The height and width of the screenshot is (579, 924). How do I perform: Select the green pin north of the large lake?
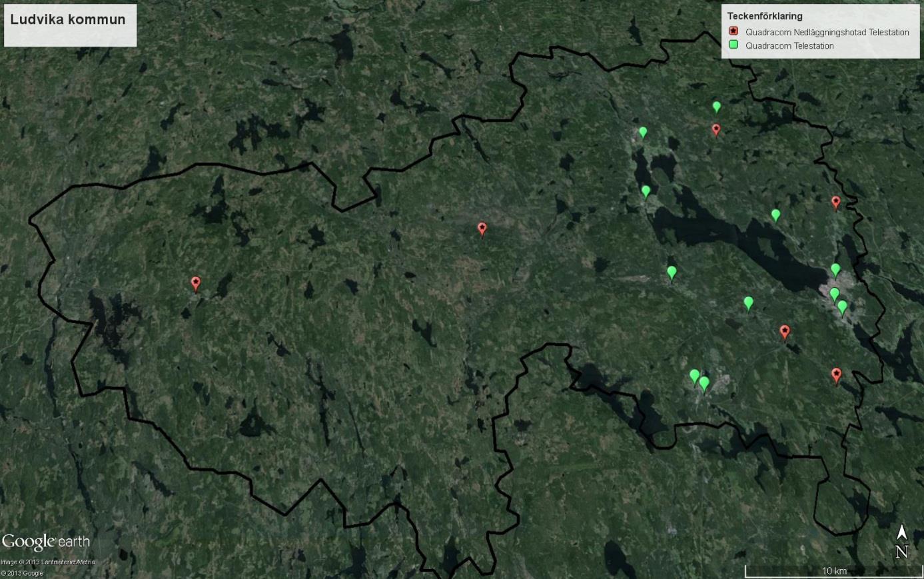775,215
